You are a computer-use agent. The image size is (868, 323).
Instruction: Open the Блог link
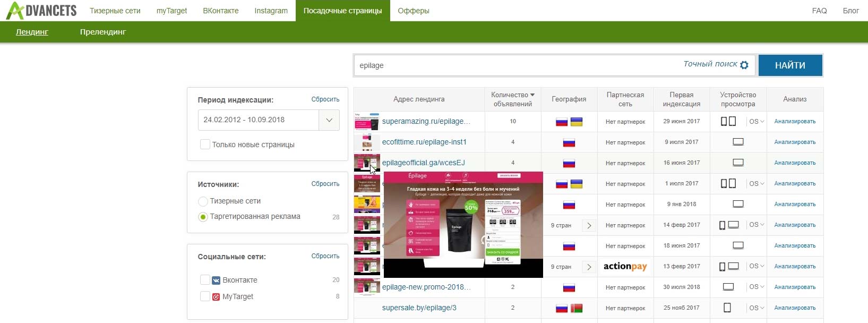[x=850, y=11]
